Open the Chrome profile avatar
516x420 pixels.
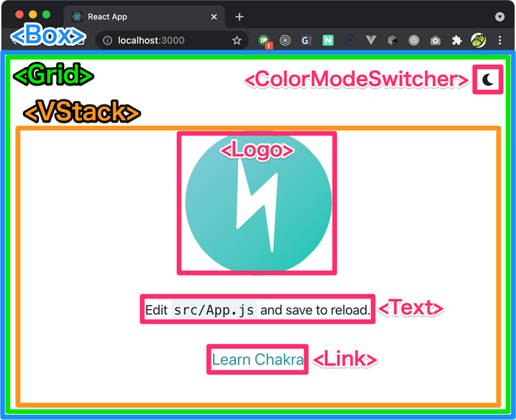click(478, 41)
